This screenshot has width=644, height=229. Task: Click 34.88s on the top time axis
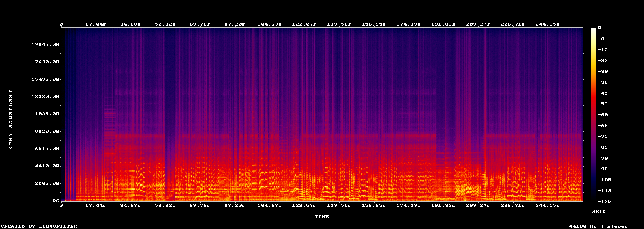[130, 24]
